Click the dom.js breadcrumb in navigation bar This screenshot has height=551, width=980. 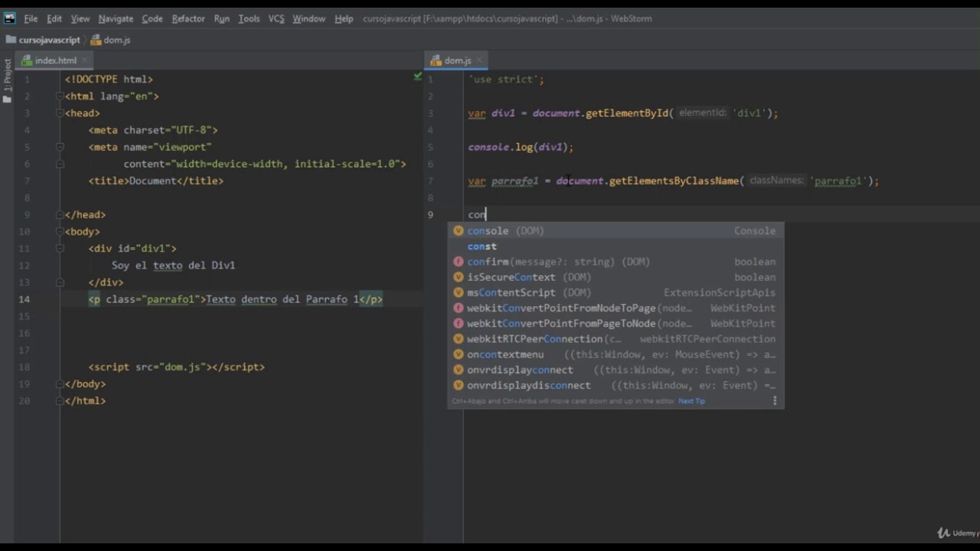click(111, 40)
